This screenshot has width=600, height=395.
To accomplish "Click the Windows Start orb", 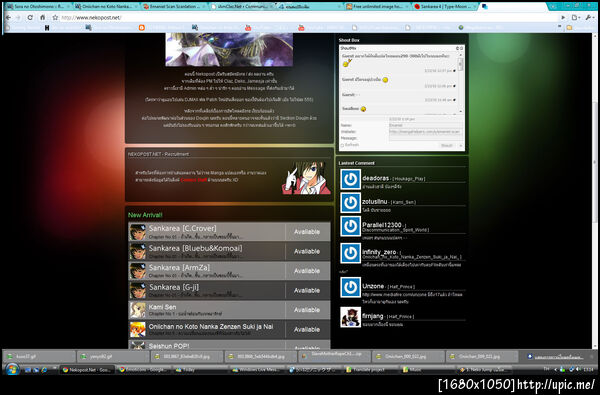I will click(12, 370).
